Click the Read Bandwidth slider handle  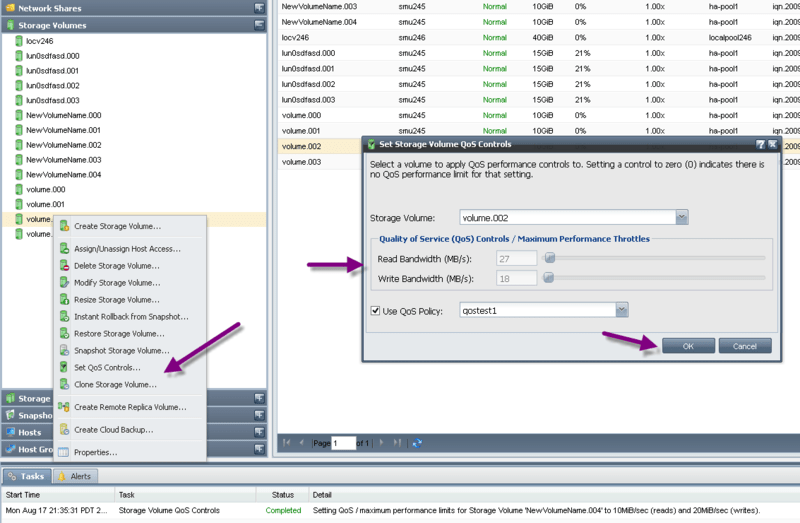(548, 259)
